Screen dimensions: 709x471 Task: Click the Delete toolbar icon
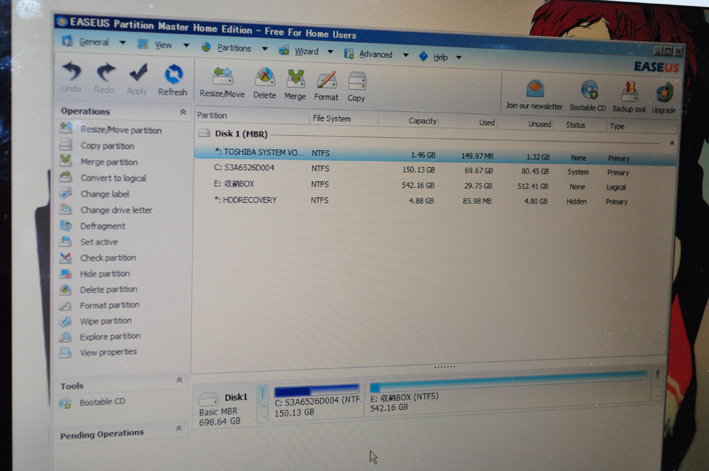[265, 84]
